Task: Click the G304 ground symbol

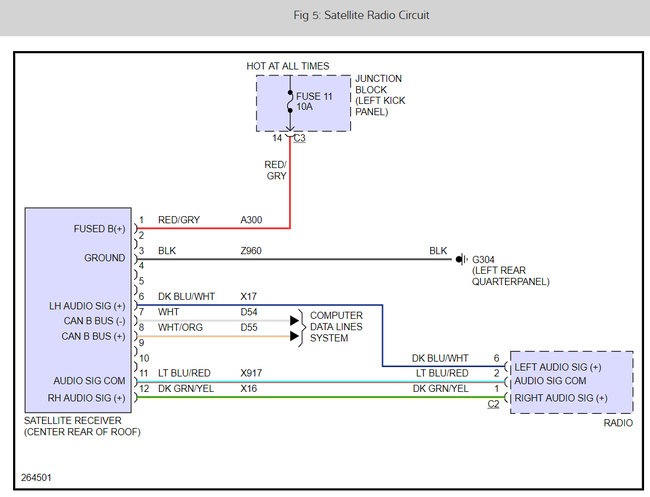Action: tap(461, 259)
